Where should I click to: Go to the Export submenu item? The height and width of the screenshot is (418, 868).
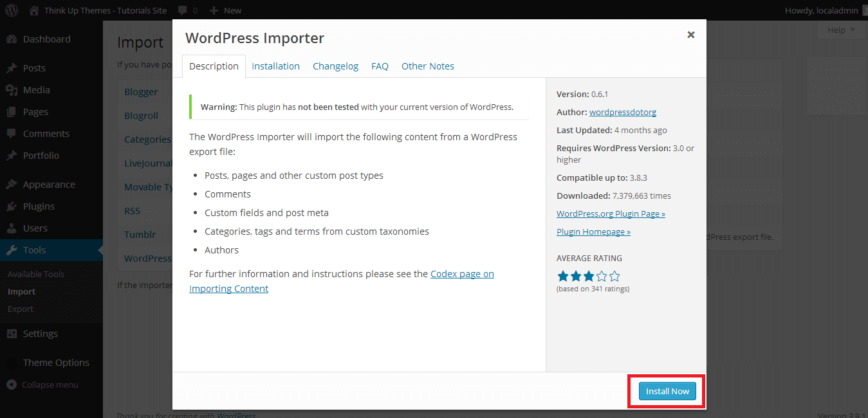click(x=21, y=309)
